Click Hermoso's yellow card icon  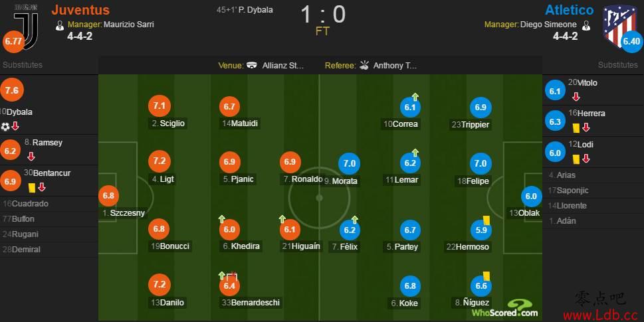[x=486, y=220]
